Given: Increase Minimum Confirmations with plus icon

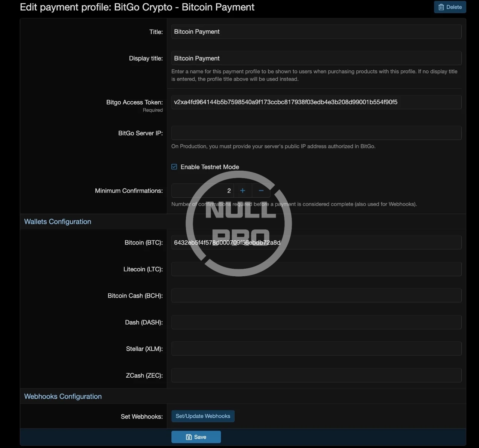Looking at the screenshot, I should [x=242, y=191].
